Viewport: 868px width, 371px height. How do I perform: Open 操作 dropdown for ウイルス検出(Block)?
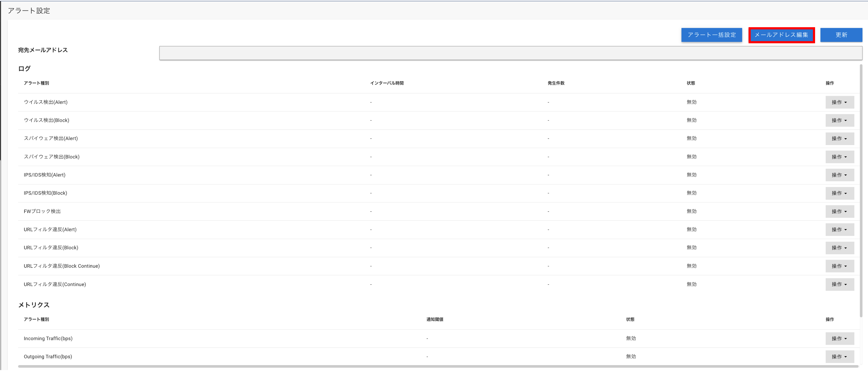839,121
